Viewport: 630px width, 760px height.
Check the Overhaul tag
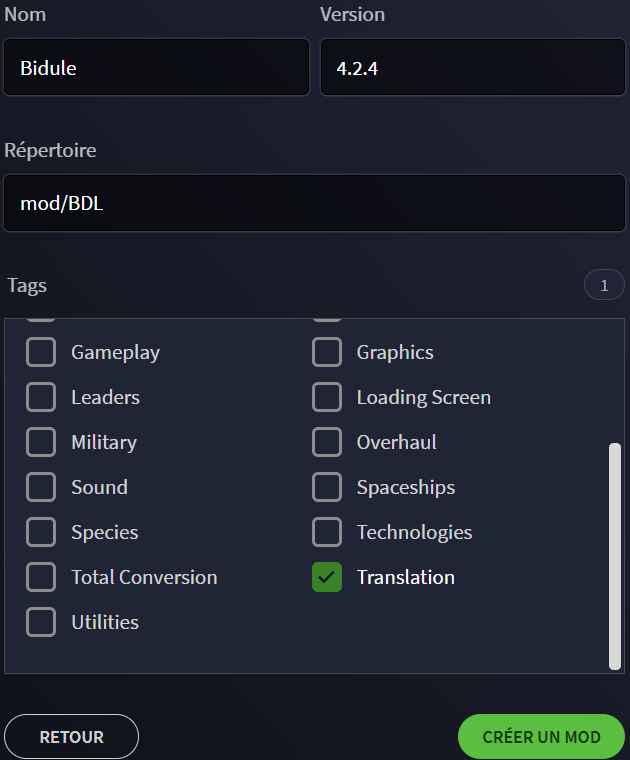[327, 442]
